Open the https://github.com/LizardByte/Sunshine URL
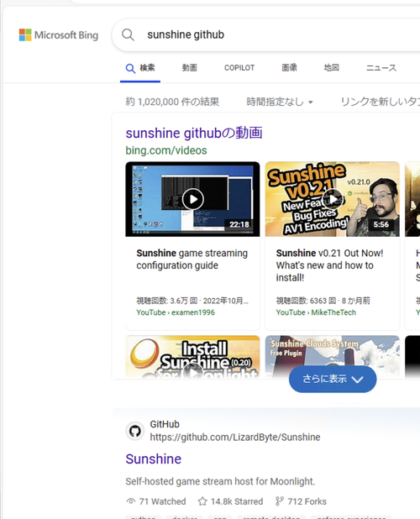Viewport: 420px width, 519px height. coord(235,438)
